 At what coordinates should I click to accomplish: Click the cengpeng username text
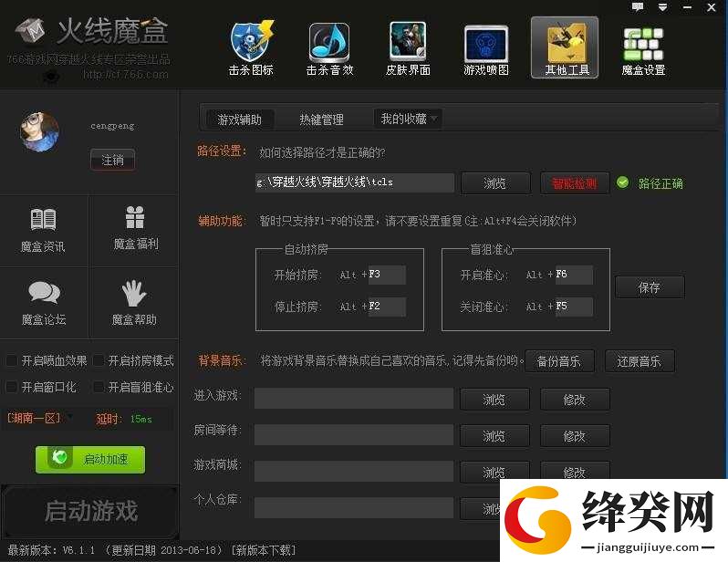tap(112, 126)
